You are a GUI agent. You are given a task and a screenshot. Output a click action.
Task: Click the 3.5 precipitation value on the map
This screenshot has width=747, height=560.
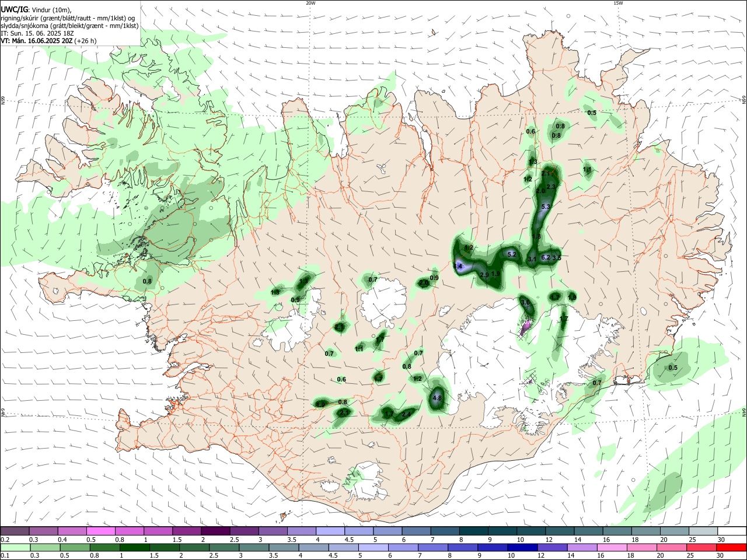click(557, 257)
